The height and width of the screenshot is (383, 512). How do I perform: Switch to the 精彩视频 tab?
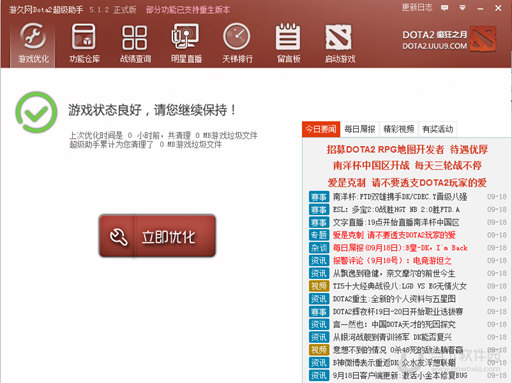(399, 129)
